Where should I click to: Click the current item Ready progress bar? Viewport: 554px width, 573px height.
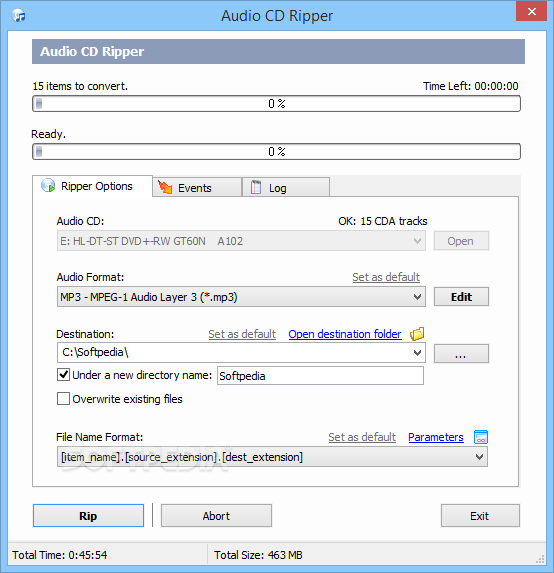coord(276,152)
